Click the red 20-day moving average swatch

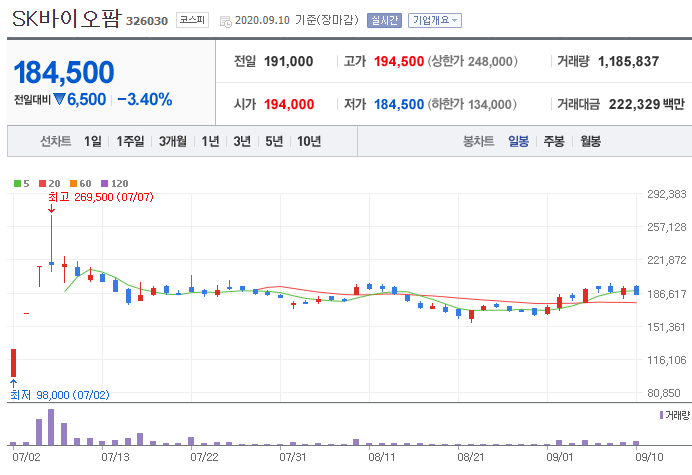(42, 184)
